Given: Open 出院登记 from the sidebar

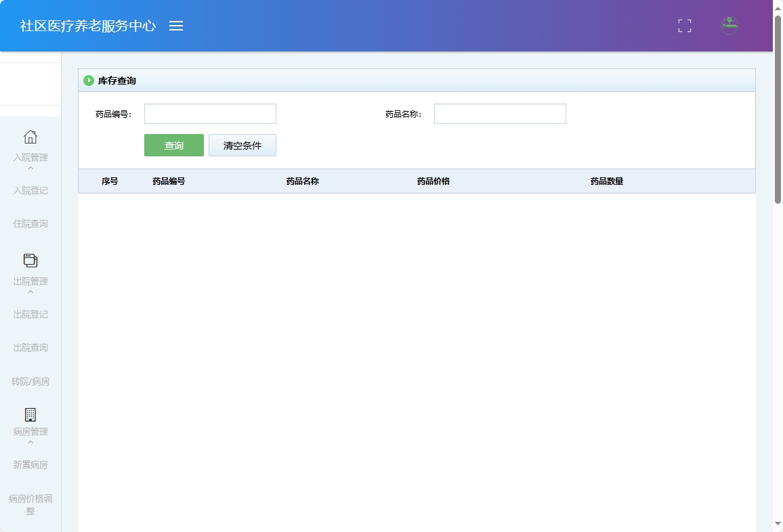Looking at the screenshot, I should tap(30, 314).
